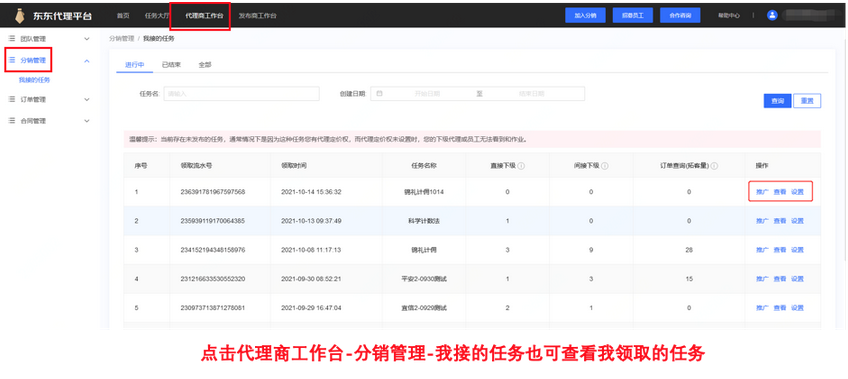Go to 首页 in top navigation
Viewport: 848px width, 379px height.
click(123, 16)
